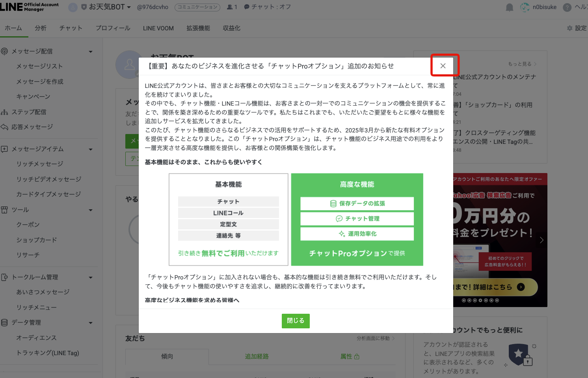
Task: Click the メッセージアイテム plus-box icon
Action: [4, 149]
